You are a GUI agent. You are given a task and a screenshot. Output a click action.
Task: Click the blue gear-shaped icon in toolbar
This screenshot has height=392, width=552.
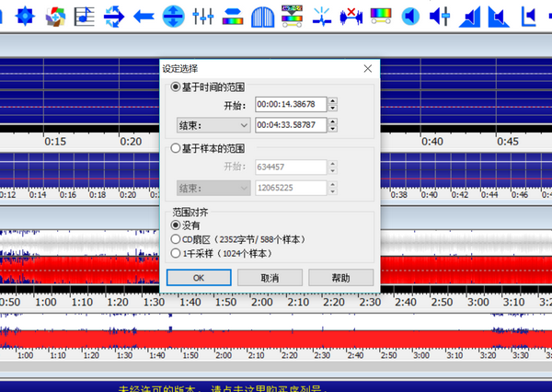pyautogui.click(x=27, y=15)
